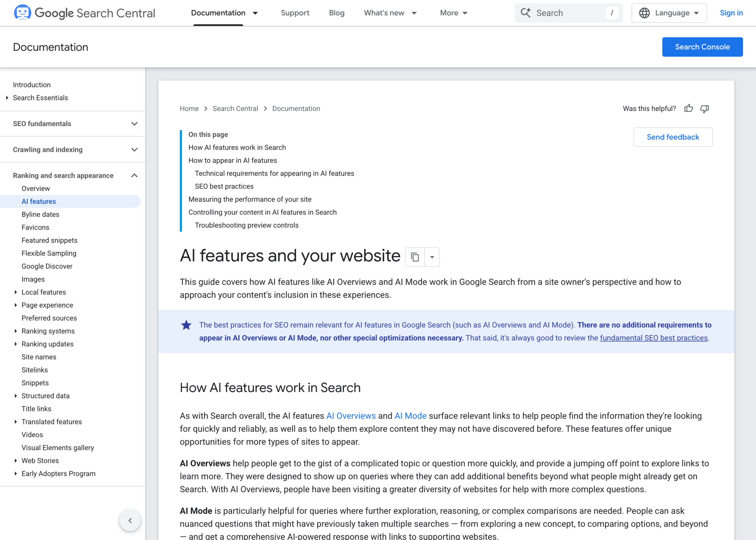Image resolution: width=756 pixels, height=540 pixels.
Task: Copy page using the copy icon
Action: click(415, 257)
